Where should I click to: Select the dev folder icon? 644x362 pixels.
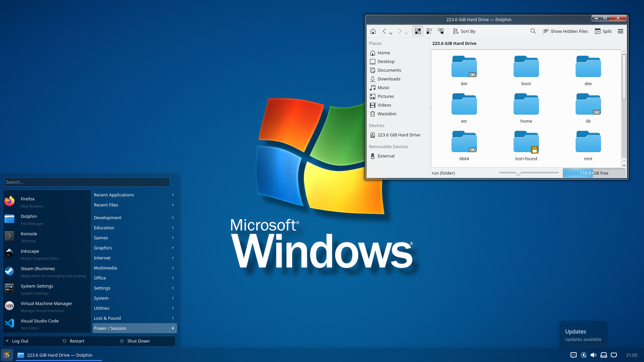pyautogui.click(x=588, y=66)
